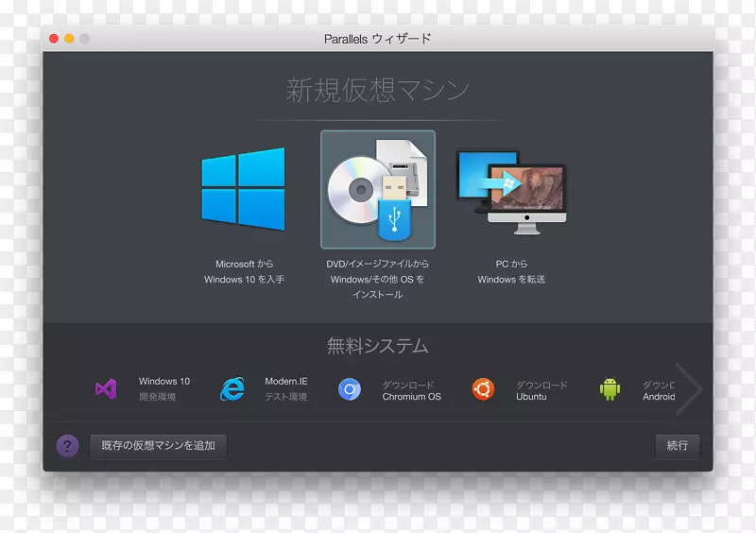Viewport: 756px width, 533px height.
Task: Click the Visual Studio icon
Action: point(106,388)
